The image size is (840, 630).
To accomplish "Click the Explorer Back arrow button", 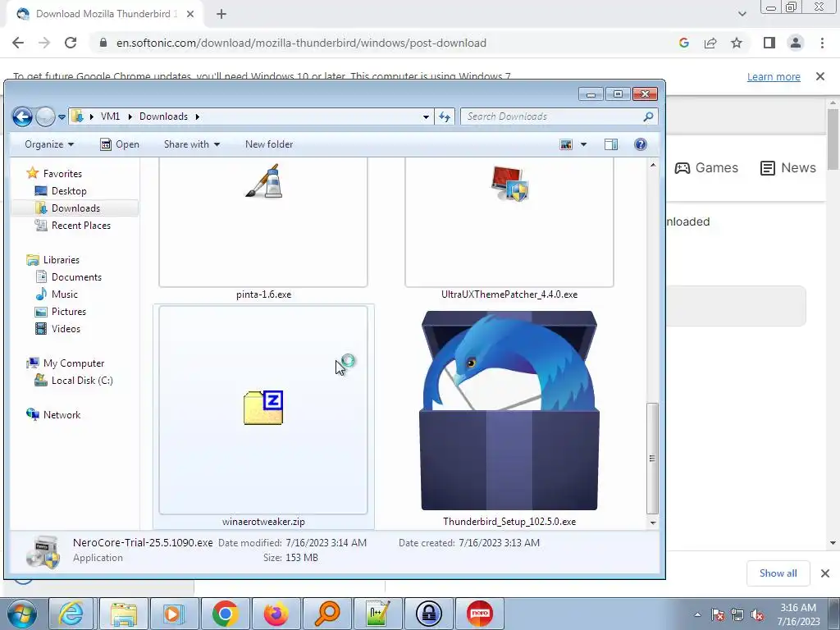I will pos(22,116).
